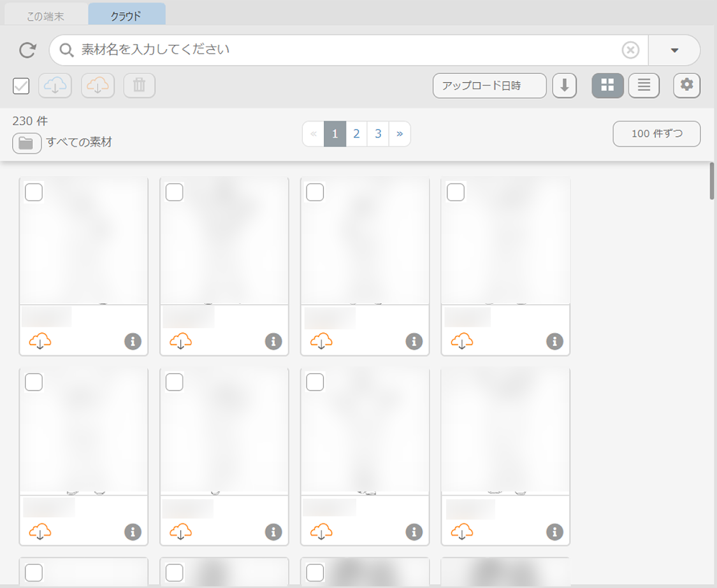The width and height of the screenshot is (717, 588).
Task: Refresh the cloud material list
Action: (x=28, y=50)
